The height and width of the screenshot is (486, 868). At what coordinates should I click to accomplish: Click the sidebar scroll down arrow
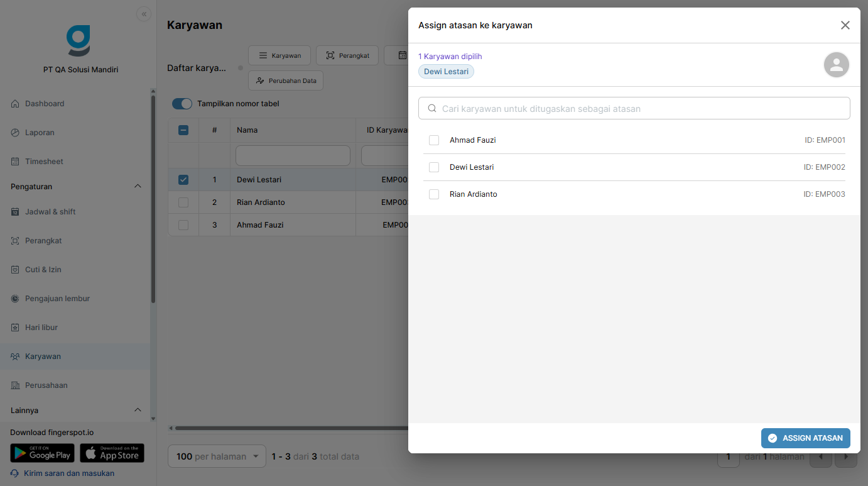[x=153, y=419]
